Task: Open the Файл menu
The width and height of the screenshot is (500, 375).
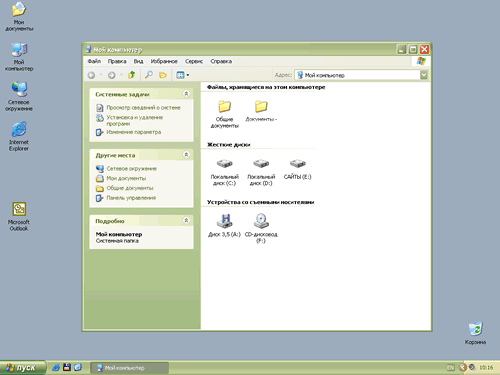Action: (94, 61)
